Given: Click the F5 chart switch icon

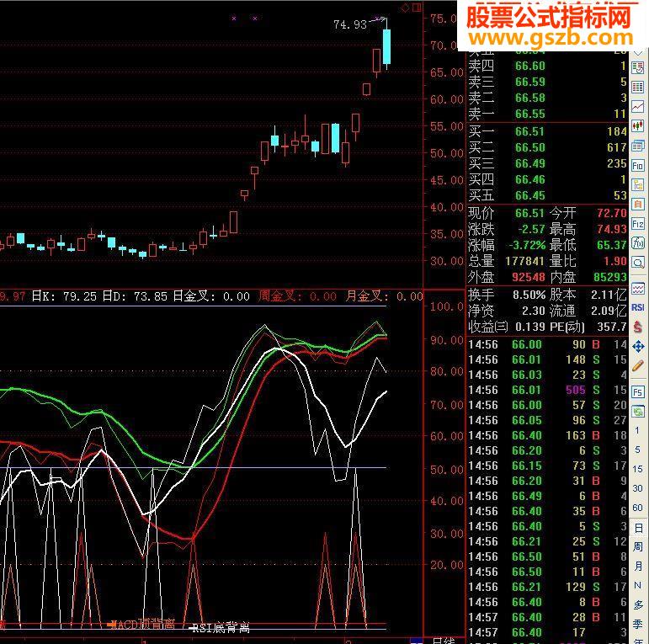Looking at the screenshot, I should coord(638,391).
